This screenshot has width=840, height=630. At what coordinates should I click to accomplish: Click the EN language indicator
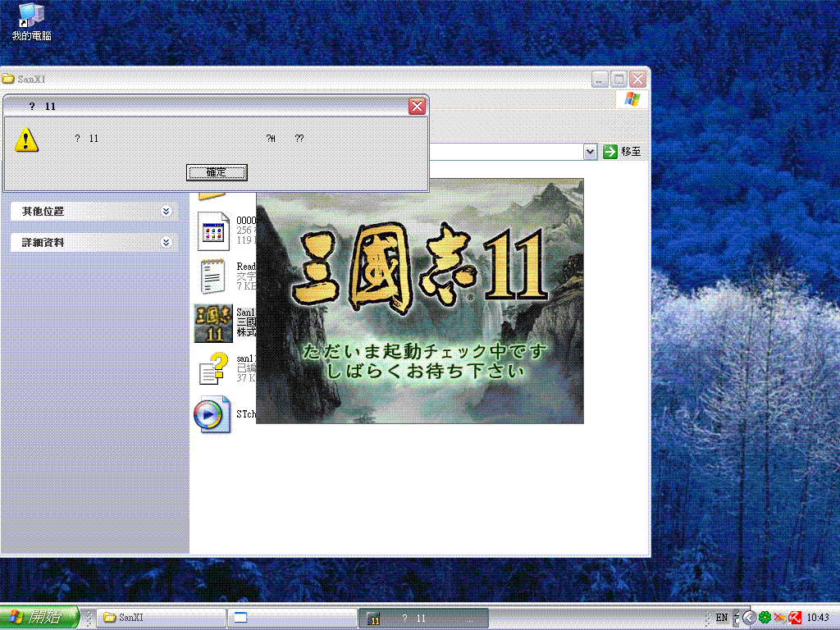tap(722, 618)
